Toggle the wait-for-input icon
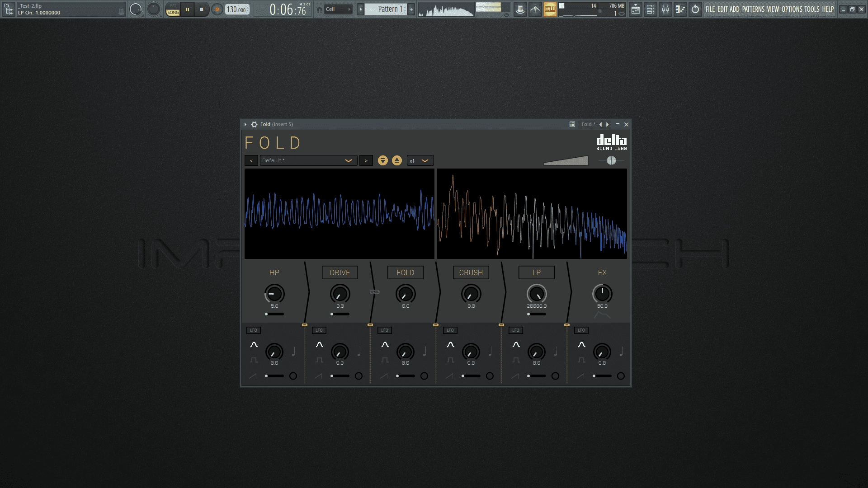Screen dimensions: 868x488 pyautogui.click(x=535, y=9)
